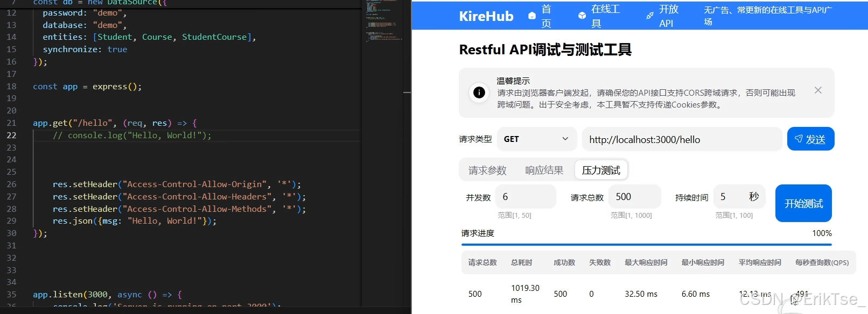Screen dimensions: 868x314
Task: Click the 请求进度 progress bar
Action: tap(646, 245)
